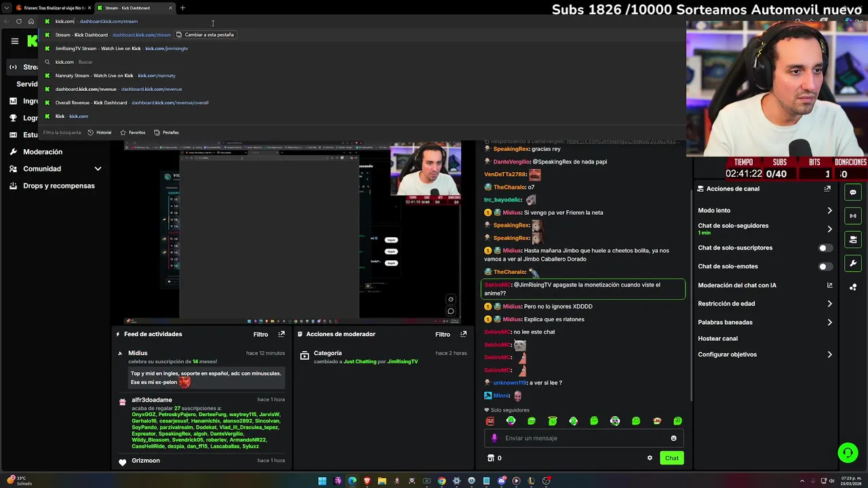The image size is (868, 488).
Task: Select the Stream - Kick Dashboard browser tab
Action: click(134, 8)
